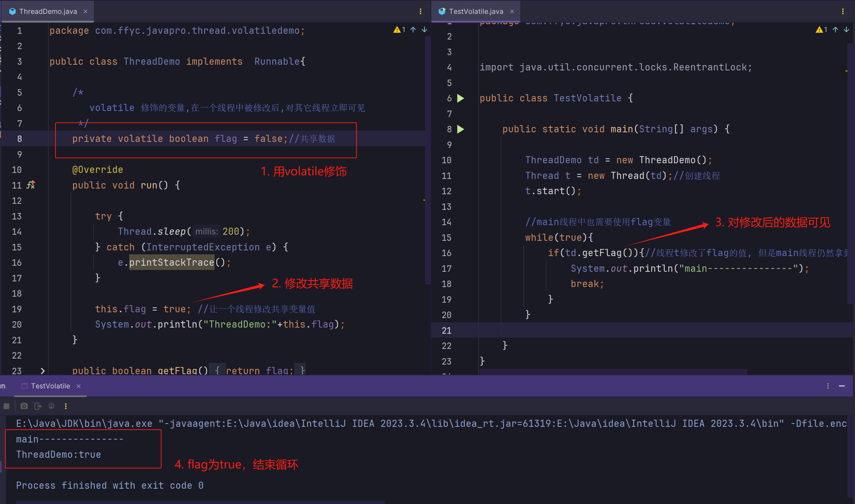Open ThreadDemo editor tab options menu
Image resolution: width=855 pixels, height=504 pixels.
pyautogui.click(x=421, y=11)
